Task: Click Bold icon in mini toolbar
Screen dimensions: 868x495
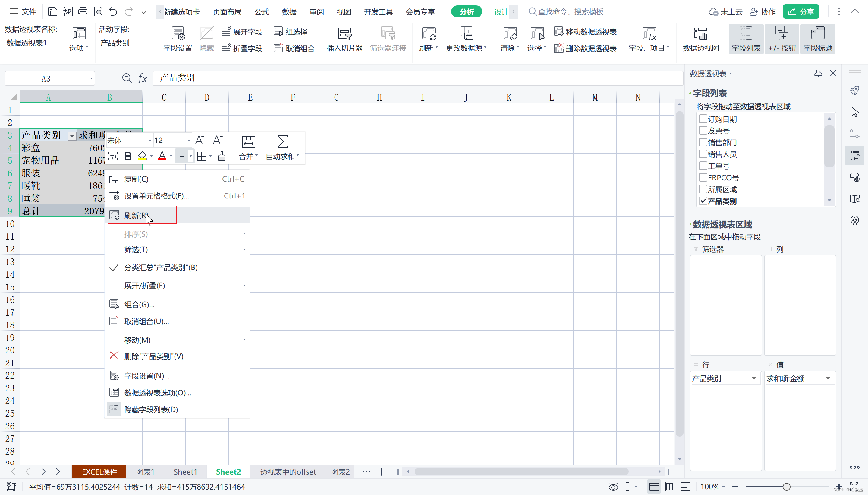Action: tap(127, 156)
